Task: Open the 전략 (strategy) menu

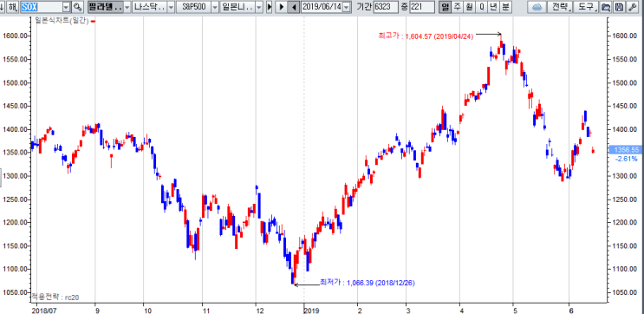Action: (561, 7)
